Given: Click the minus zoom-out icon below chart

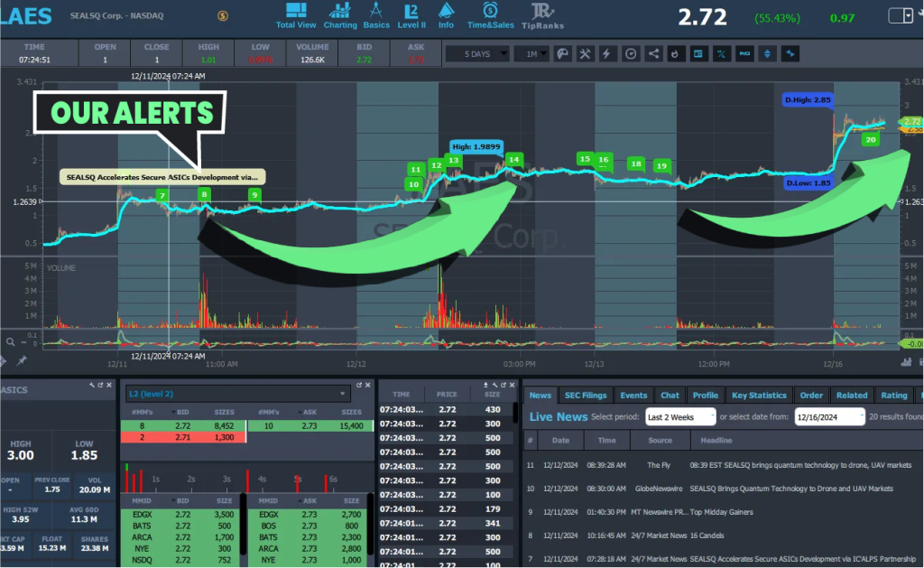Looking at the screenshot, I should coord(24,341).
